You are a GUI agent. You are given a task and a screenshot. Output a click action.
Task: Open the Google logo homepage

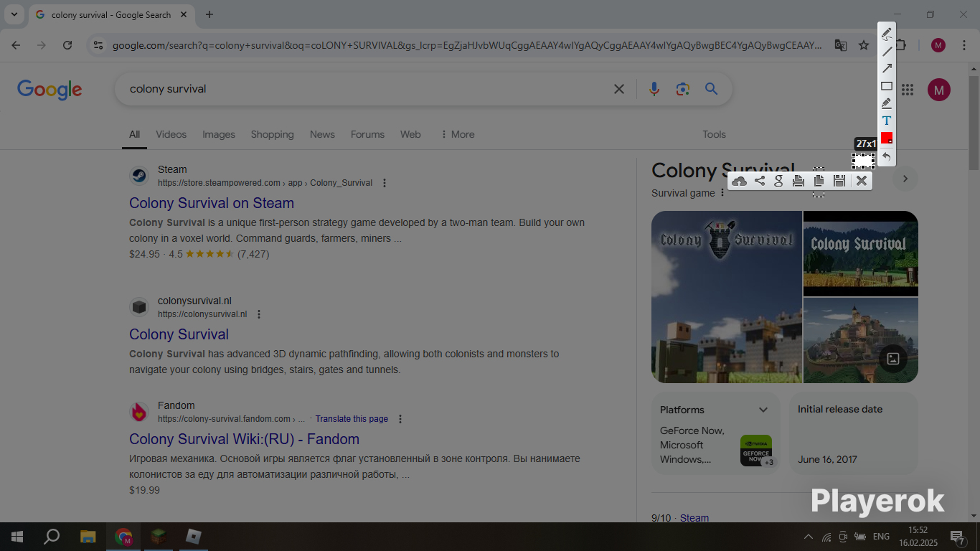50,90
